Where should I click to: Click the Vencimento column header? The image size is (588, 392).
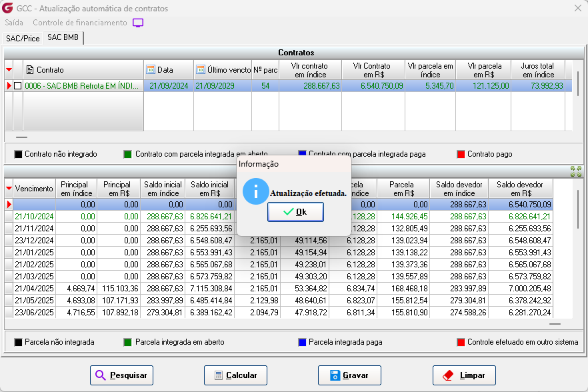(x=34, y=188)
